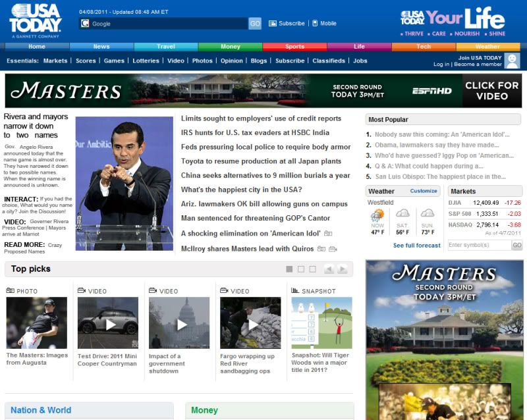This screenshot has width=527, height=420.
Task: Open the Money tab
Action: click(x=231, y=46)
